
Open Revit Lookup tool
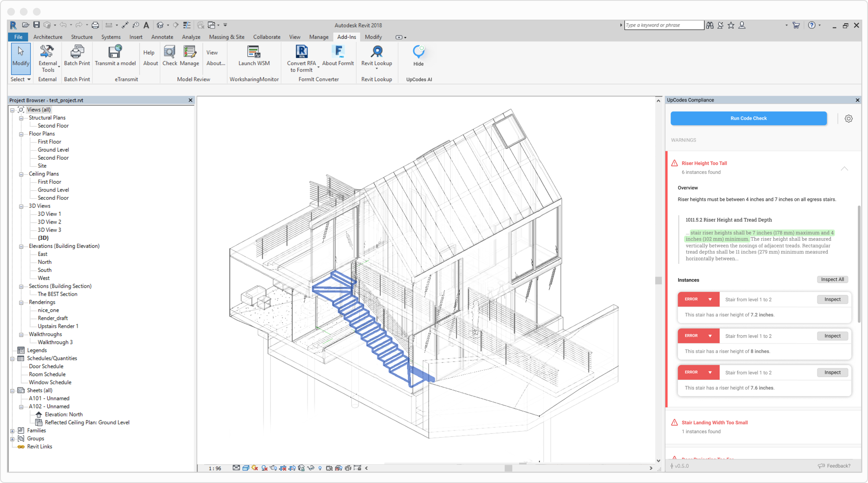pos(376,56)
